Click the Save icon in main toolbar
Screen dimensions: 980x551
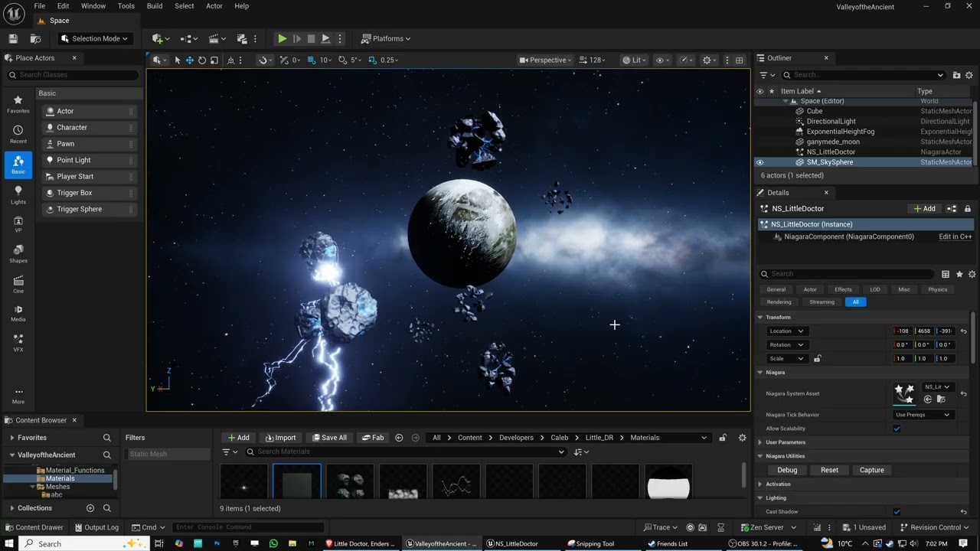13,38
